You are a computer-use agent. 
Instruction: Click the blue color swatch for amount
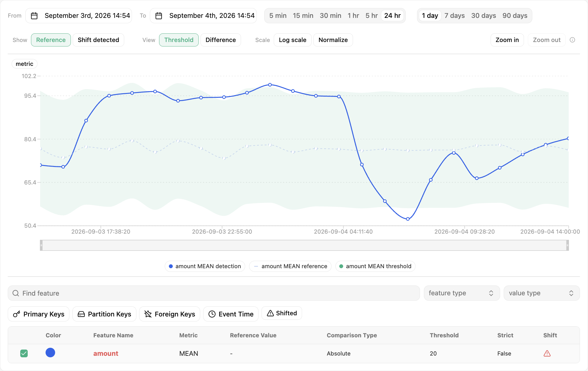[50, 353]
